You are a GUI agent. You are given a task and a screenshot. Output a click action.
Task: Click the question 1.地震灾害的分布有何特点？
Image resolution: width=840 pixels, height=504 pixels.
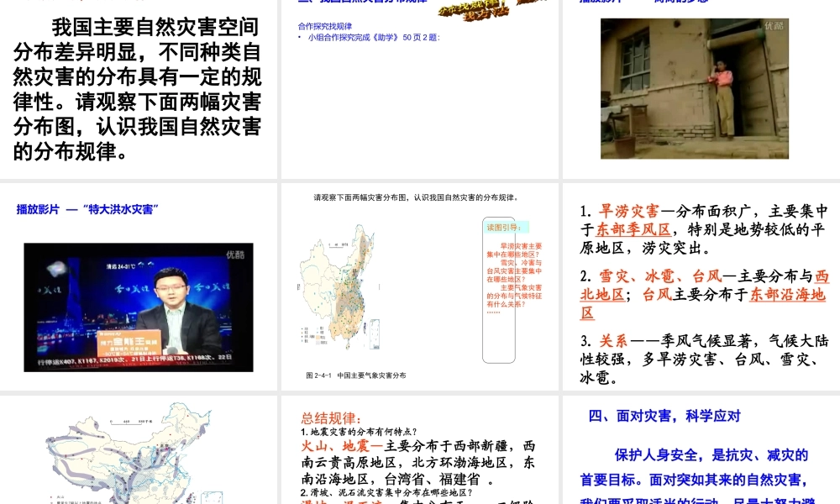359,432
